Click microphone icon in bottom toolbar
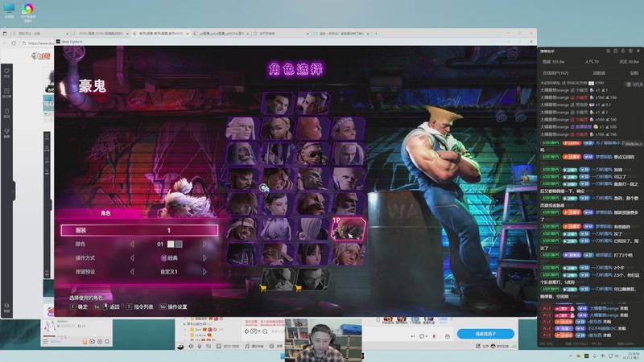Screen dimensions: 644x362 pos(200,347)
